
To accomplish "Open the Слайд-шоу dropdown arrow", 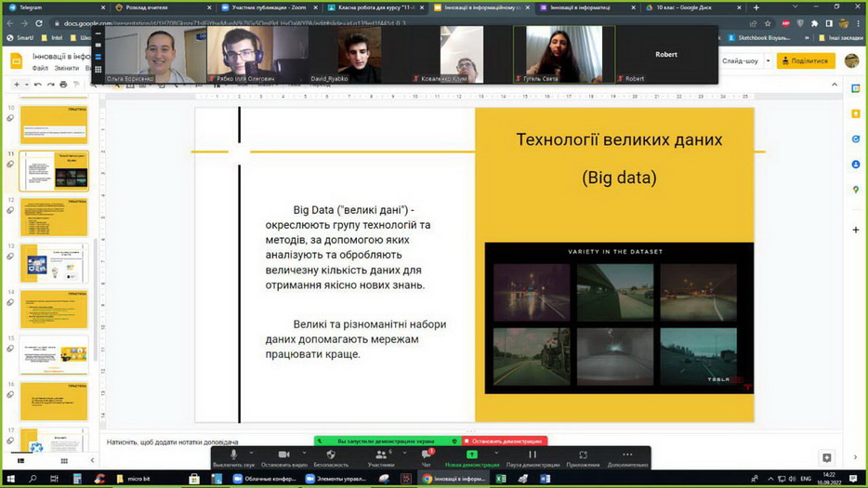I will pos(768,61).
